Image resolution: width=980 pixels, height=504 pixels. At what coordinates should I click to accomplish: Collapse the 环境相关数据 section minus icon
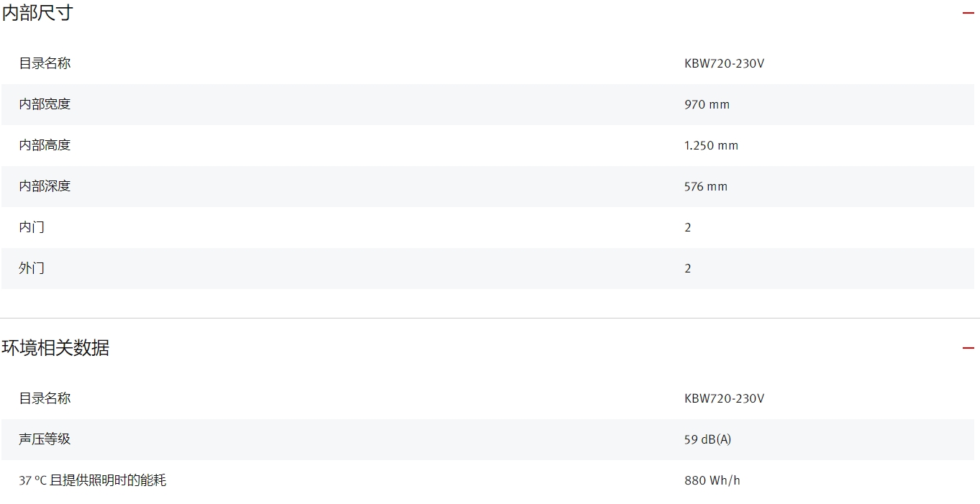(968, 349)
